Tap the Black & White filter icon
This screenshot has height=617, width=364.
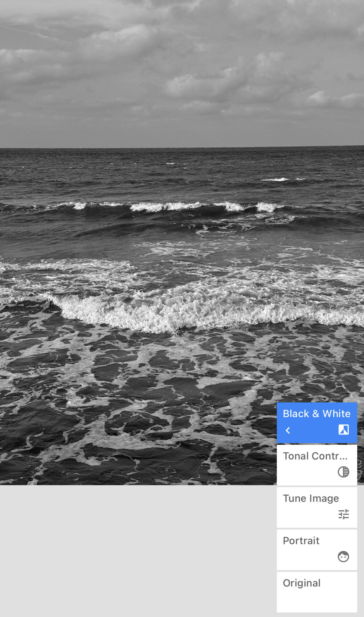343,430
